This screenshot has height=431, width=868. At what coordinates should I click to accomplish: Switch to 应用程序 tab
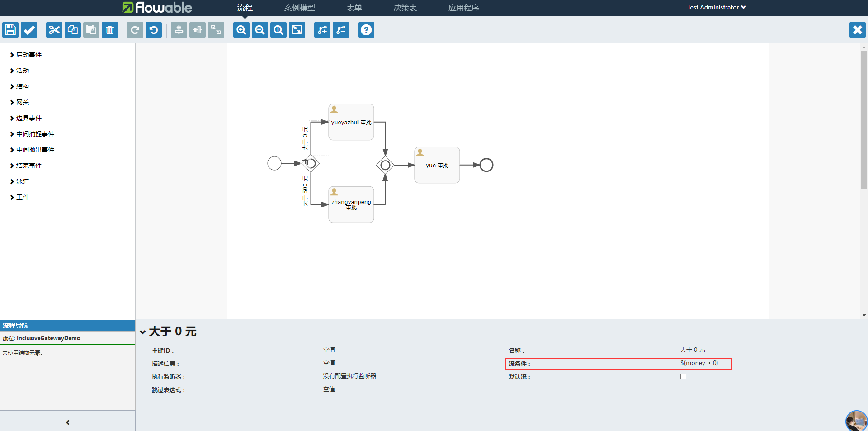(x=464, y=8)
